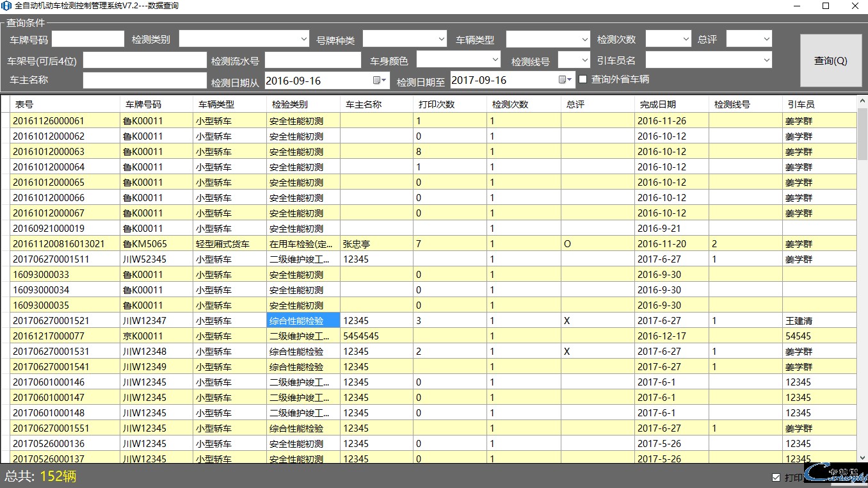Open the 总评 dropdown

[766, 39]
